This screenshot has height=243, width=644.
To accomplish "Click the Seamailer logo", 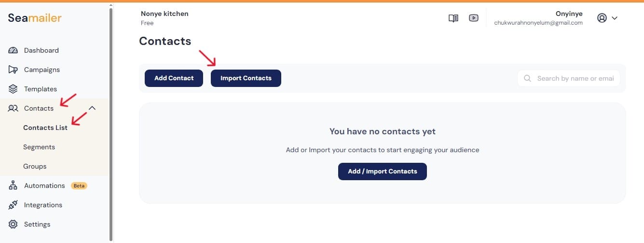I will [35, 18].
